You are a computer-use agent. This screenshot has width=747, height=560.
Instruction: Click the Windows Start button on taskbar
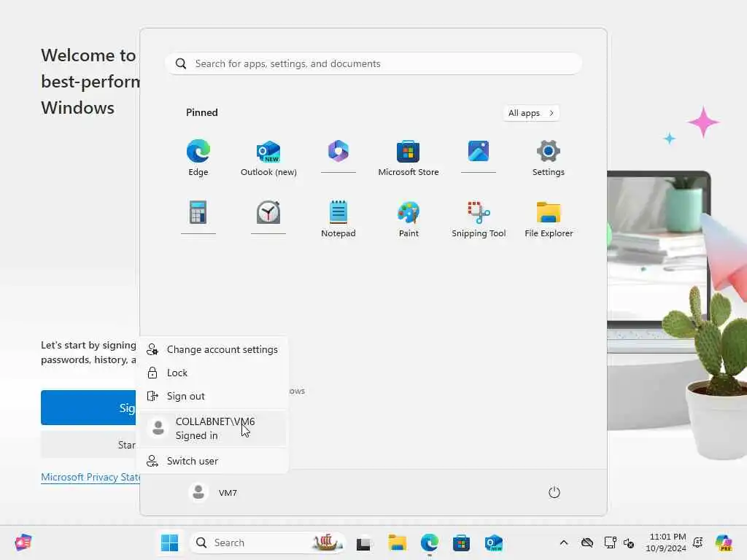(x=169, y=542)
